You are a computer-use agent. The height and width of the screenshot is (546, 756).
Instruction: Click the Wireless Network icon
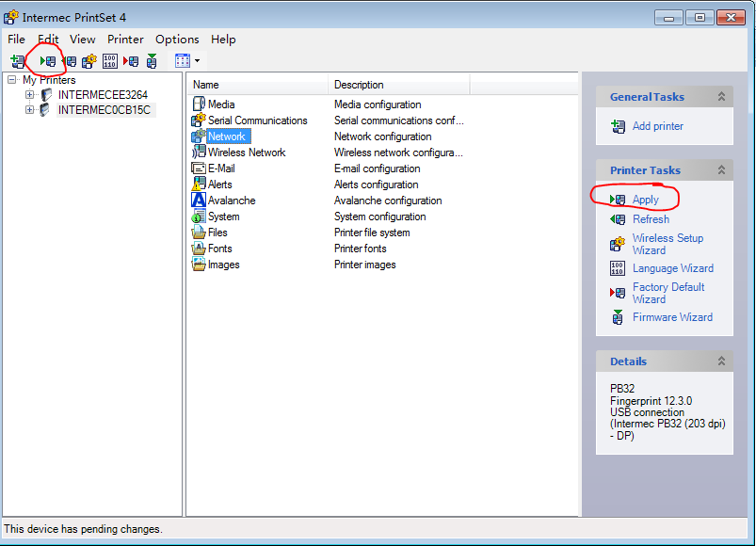(199, 153)
